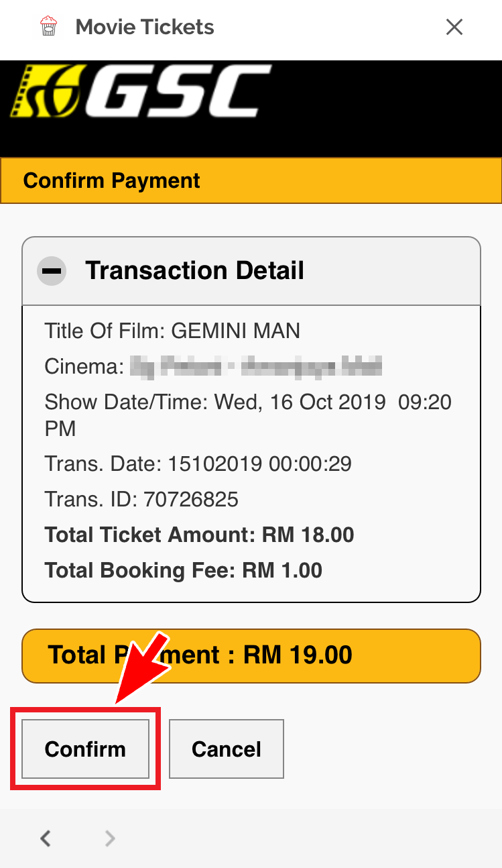Click the Trans. Date line
This screenshot has height=868, width=502.
coord(198,464)
